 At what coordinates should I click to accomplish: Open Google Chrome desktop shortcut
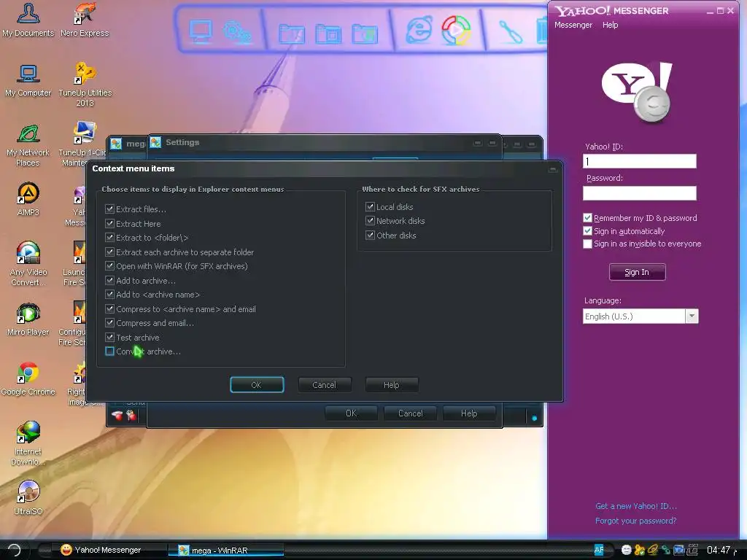point(28,379)
